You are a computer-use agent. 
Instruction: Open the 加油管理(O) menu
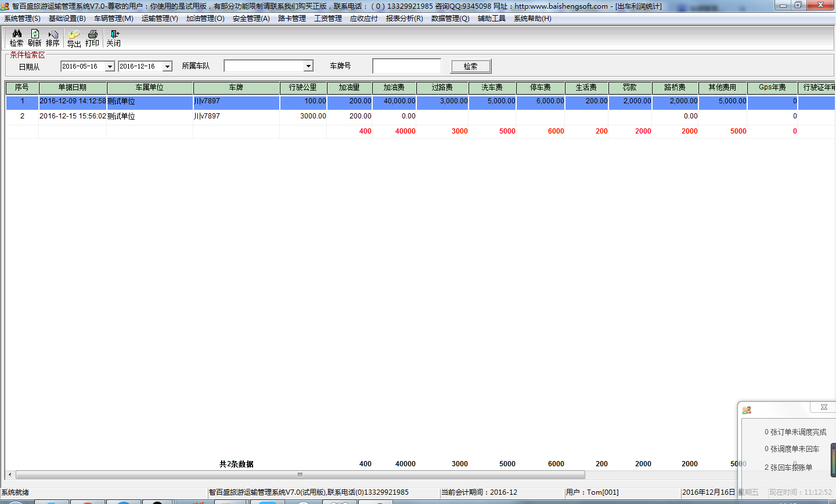[206, 19]
